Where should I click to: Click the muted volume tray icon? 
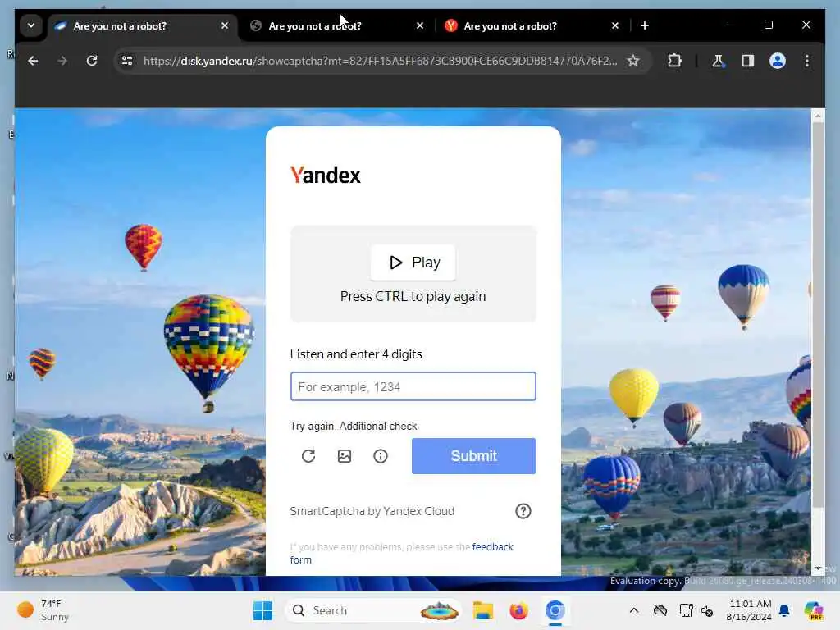[707, 610]
